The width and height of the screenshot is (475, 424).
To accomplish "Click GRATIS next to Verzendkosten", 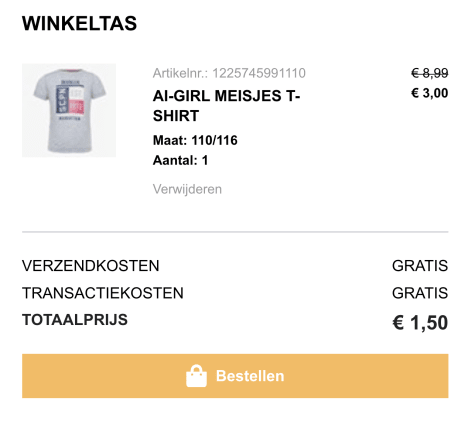I will [420, 266].
